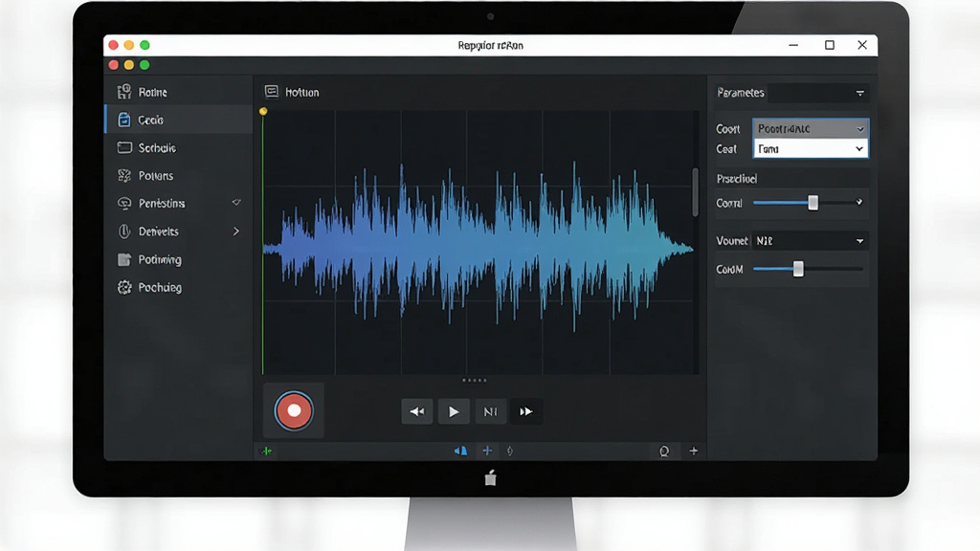Click the play button

(454, 411)
